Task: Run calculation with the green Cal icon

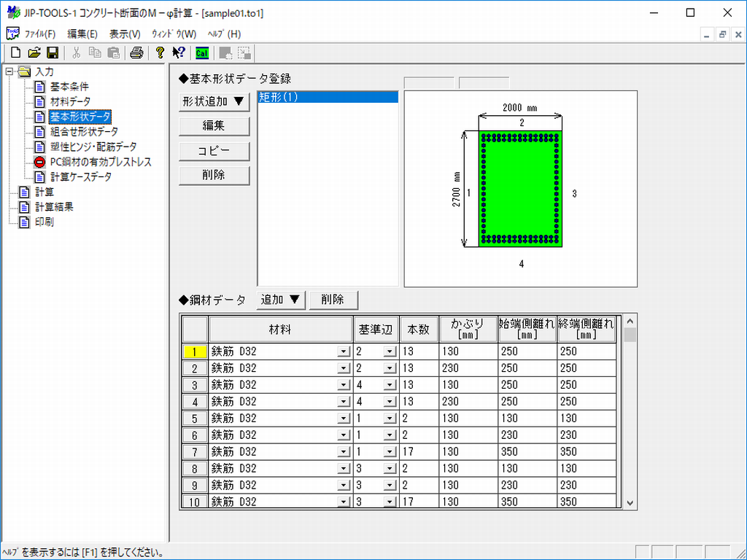Action: (201, 52)
